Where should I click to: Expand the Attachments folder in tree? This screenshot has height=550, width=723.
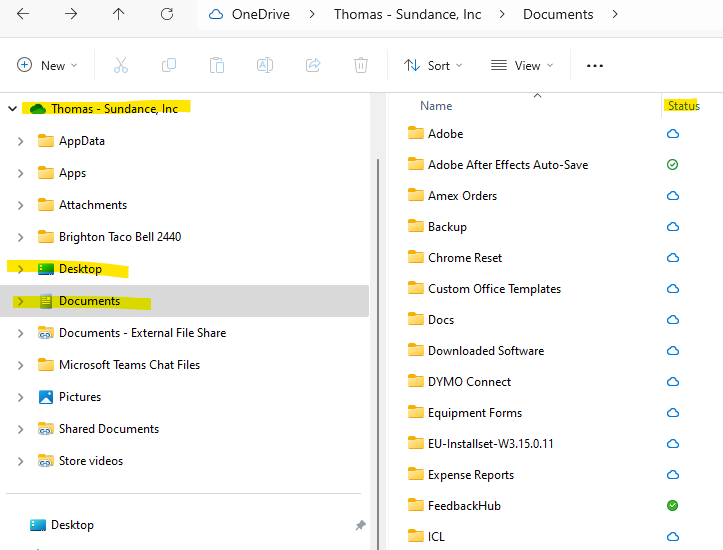(20, 205)
